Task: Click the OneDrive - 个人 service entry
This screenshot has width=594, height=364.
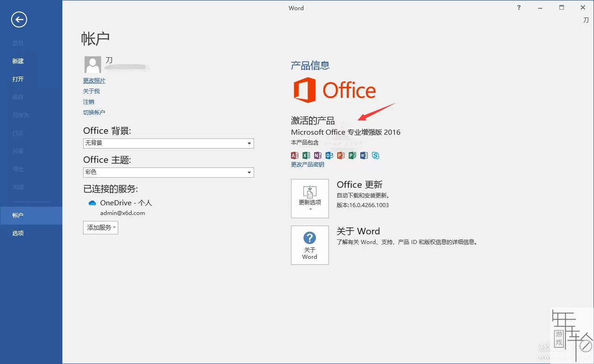Action: [x=126, y=203]
